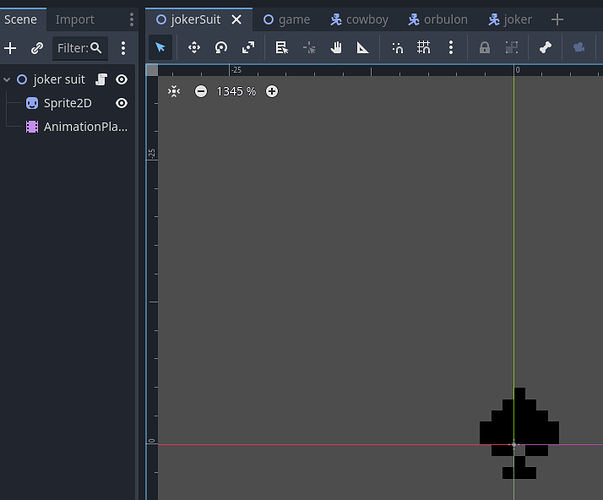Zoom in to the viewport
Viewport: 603px width, 500px height.
tap(272, 92)
